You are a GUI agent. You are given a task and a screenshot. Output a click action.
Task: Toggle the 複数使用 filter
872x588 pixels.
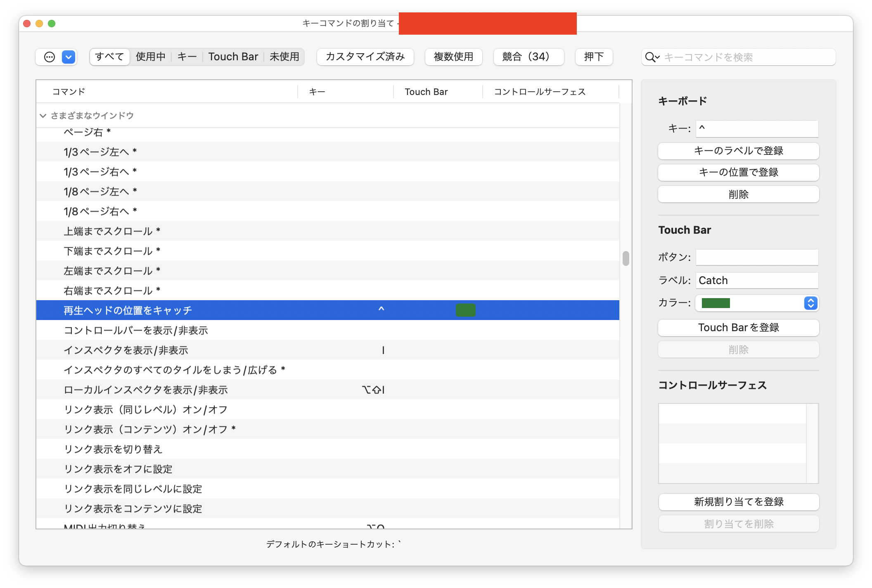coord(453,57)
